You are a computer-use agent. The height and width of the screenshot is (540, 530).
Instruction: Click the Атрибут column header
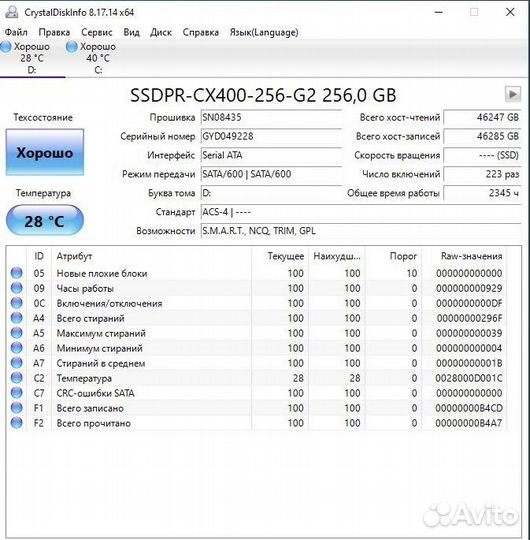coord(152,256)
